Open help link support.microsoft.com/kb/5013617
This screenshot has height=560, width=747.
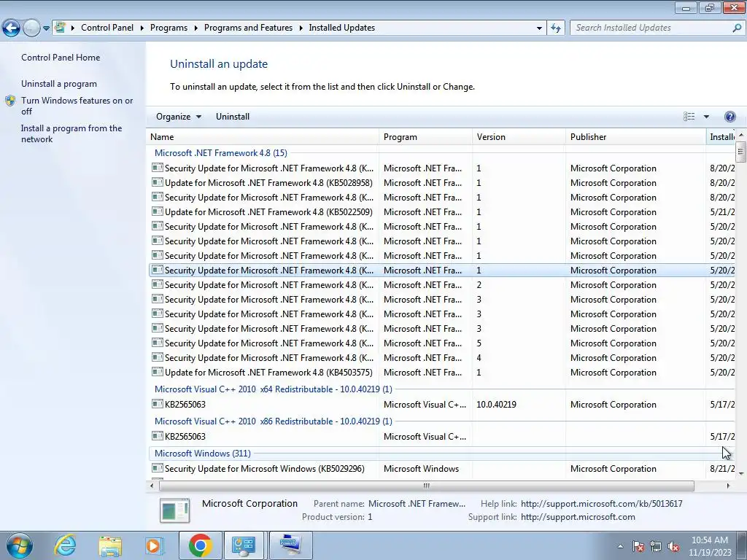click(x=601, y=504)
